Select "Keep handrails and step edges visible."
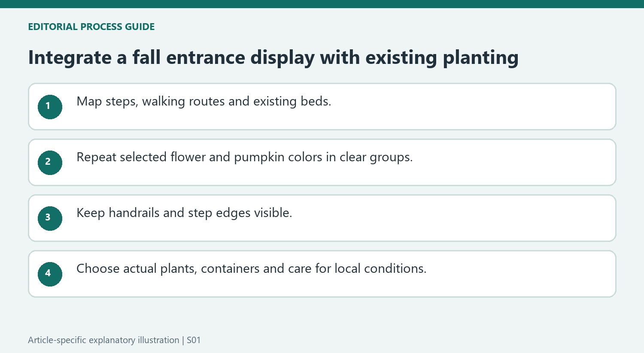The width and height of the screenshot is (644, 353). (x=184, y=213)
